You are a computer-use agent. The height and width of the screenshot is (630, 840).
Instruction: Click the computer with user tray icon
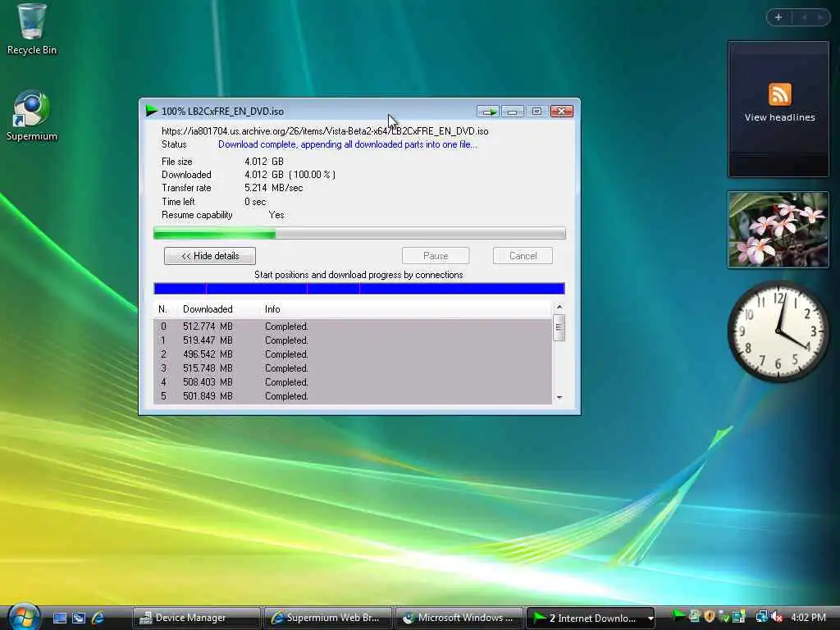click(739, 617)
